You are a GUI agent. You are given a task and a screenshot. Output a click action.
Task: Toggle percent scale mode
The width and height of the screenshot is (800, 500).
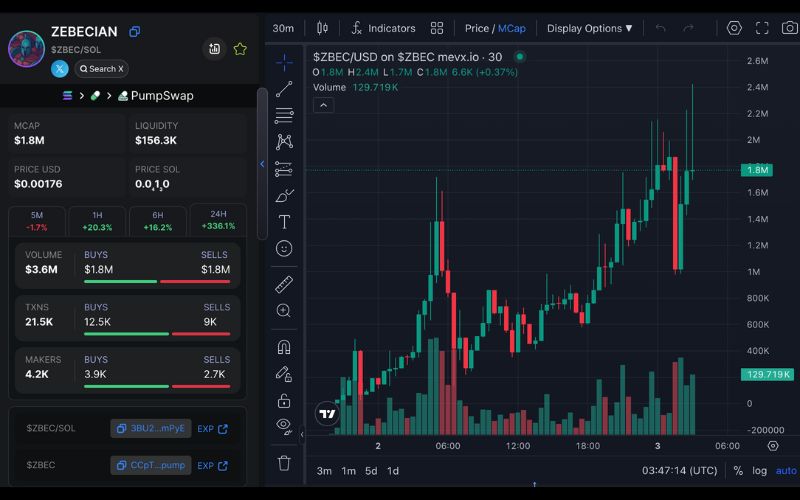738,470
